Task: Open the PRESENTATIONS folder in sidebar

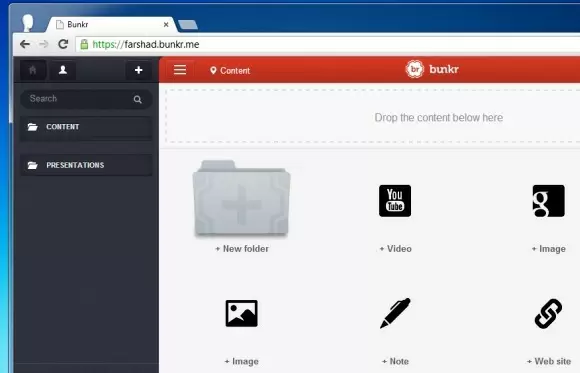Action: [86, 165]
